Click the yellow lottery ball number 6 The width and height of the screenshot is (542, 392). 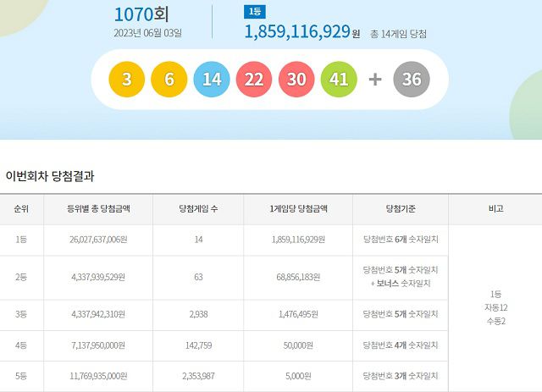click(x=169, y=80)
